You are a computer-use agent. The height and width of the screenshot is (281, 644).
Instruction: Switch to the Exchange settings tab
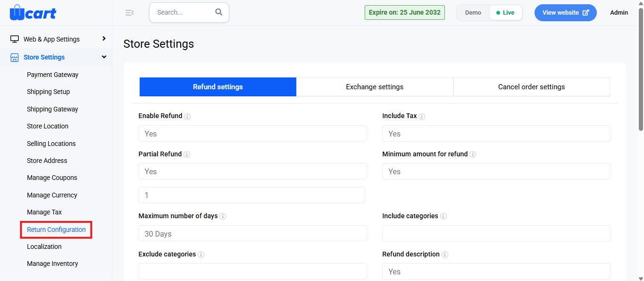pos(375,87)
